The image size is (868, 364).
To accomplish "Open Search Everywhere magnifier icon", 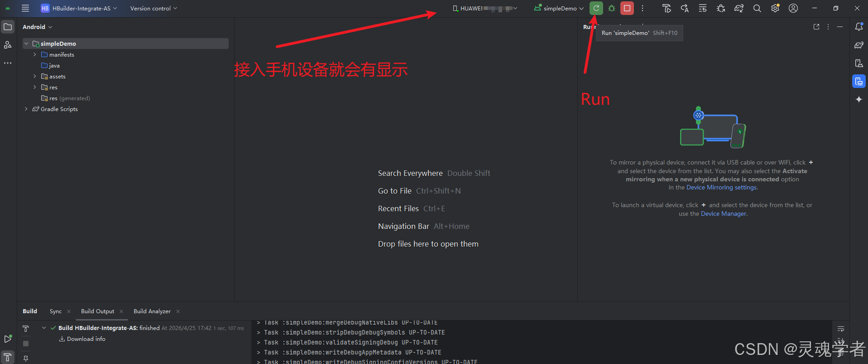I will [757, 8].
